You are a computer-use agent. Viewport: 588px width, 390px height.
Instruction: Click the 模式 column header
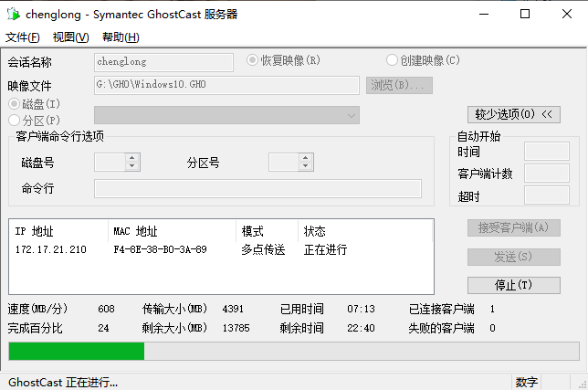[267, 231]
